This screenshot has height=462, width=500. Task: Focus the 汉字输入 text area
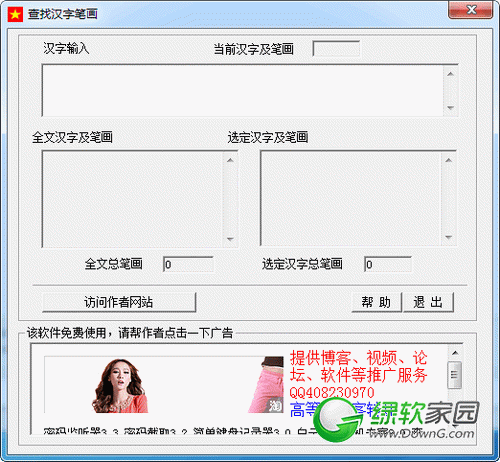243,91
